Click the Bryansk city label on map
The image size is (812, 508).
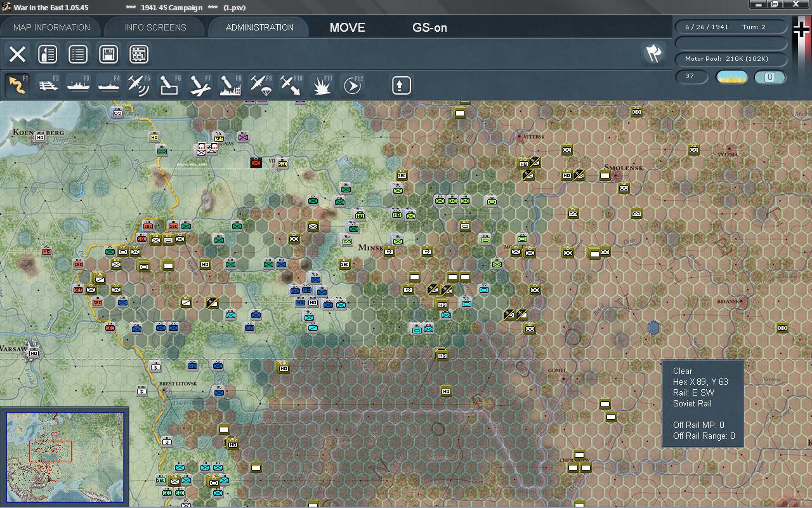click(x=728, y=302)
